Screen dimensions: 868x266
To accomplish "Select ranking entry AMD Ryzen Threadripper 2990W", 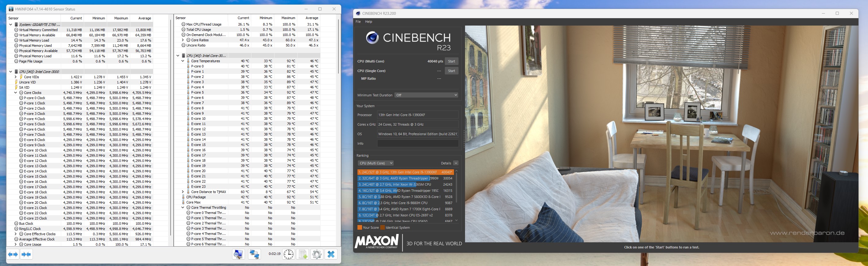I will 405,178.
